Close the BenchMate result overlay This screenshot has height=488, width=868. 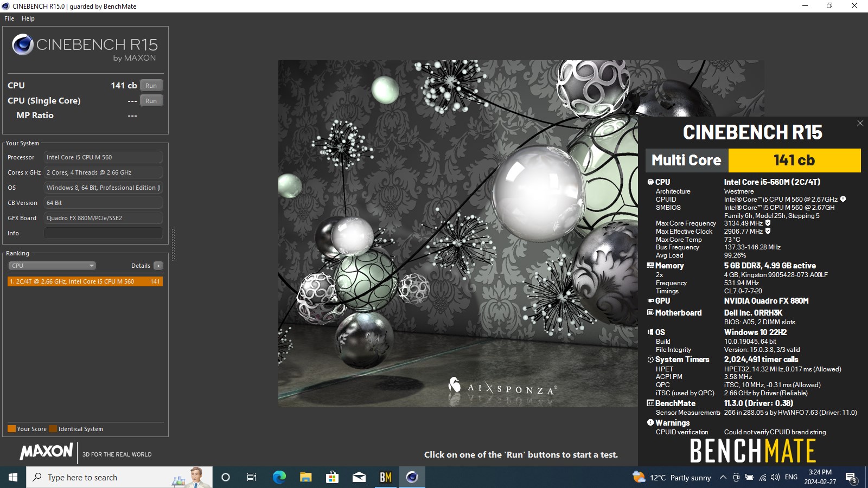[860, 123]
